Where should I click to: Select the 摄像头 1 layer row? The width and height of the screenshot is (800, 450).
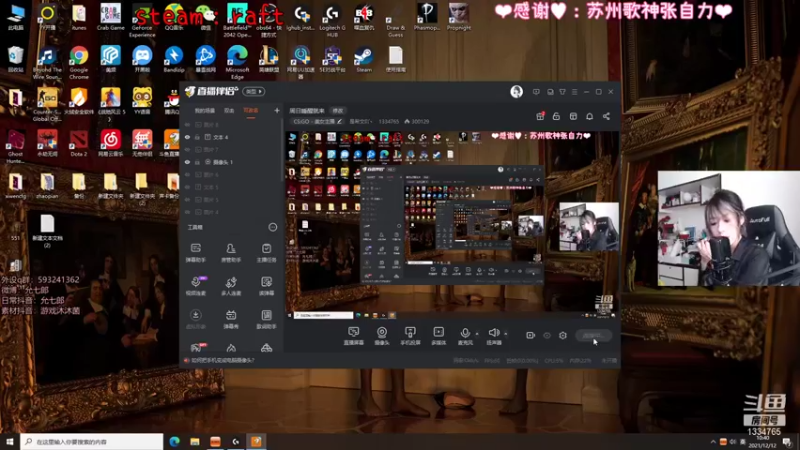pyautogui.click(x=232, y=162)
